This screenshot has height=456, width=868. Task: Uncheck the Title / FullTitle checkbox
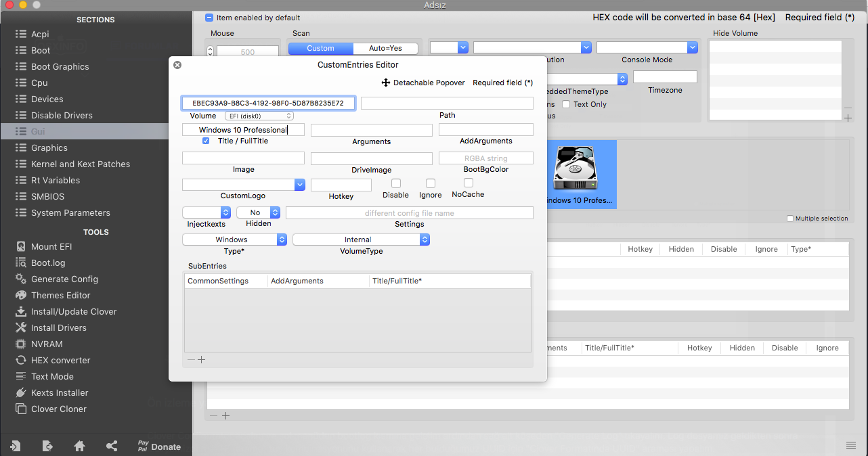[x=206, y=141]
